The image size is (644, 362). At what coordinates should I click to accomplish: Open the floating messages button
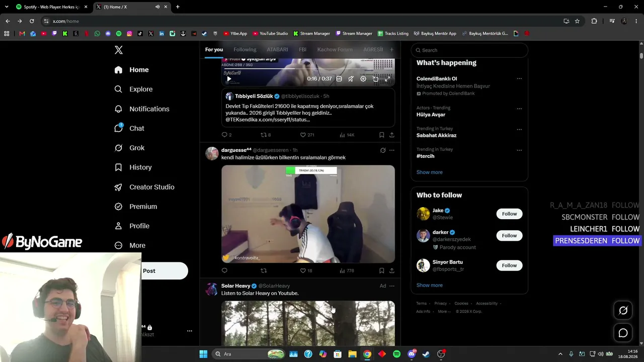(623, 333)
